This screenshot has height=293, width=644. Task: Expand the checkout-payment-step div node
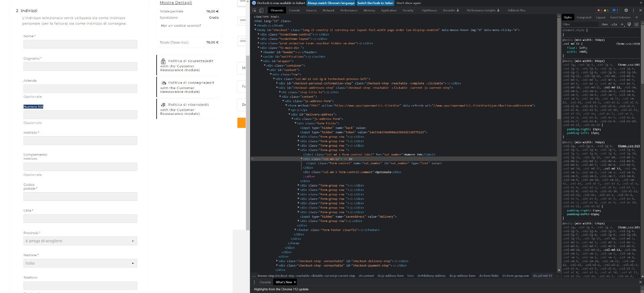277,266
